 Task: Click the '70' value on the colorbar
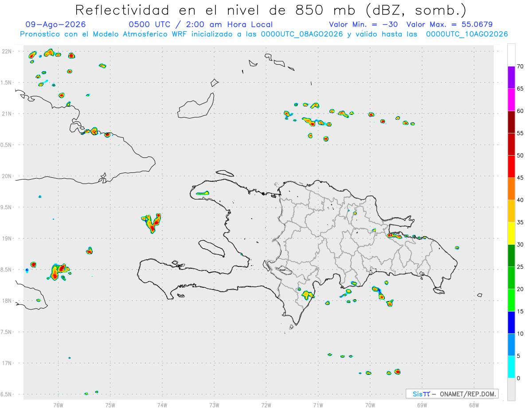[520, 67]
